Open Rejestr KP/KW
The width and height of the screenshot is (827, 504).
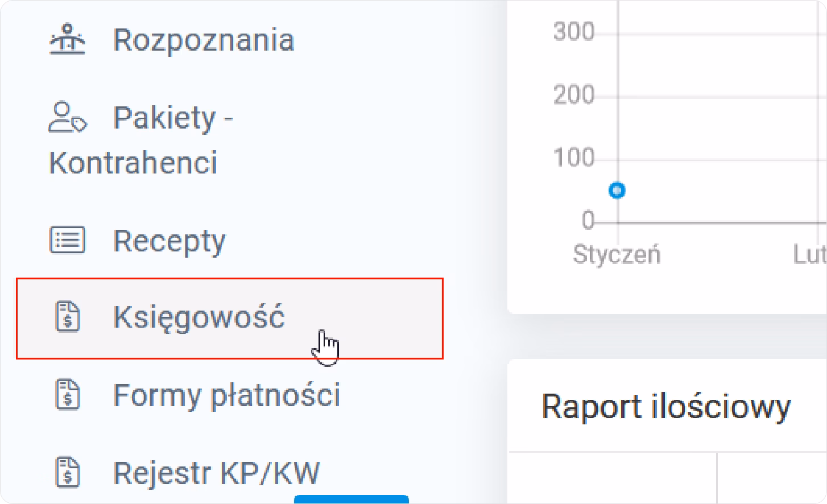(216, 472)
